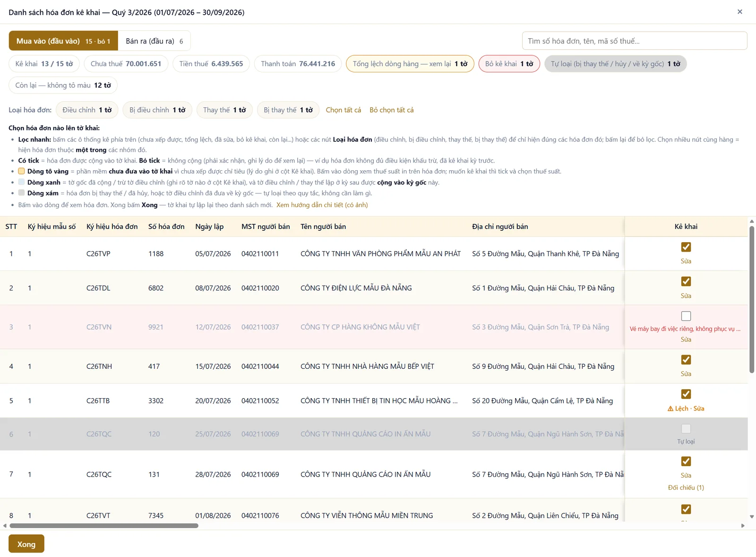Viewport: 756px width, 557px height.
Task: Select the Thanh toán 76.441.216 chip
Action: pyautogui.click(x=298, y=64)
